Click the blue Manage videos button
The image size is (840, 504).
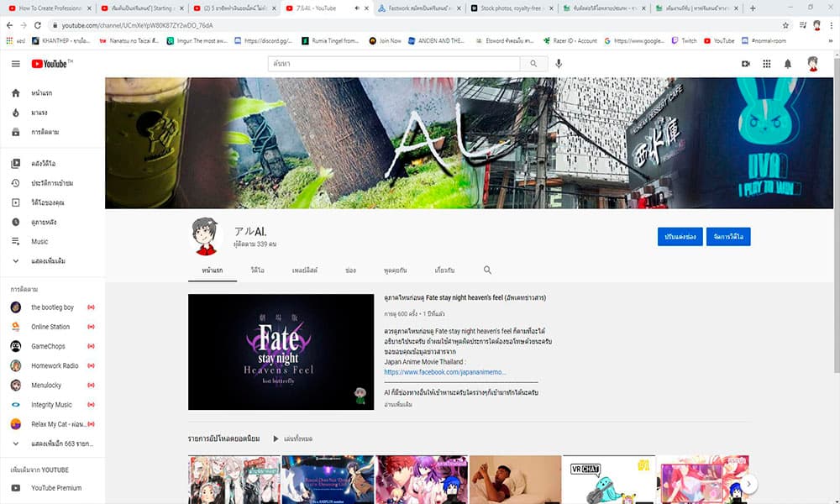728,237
